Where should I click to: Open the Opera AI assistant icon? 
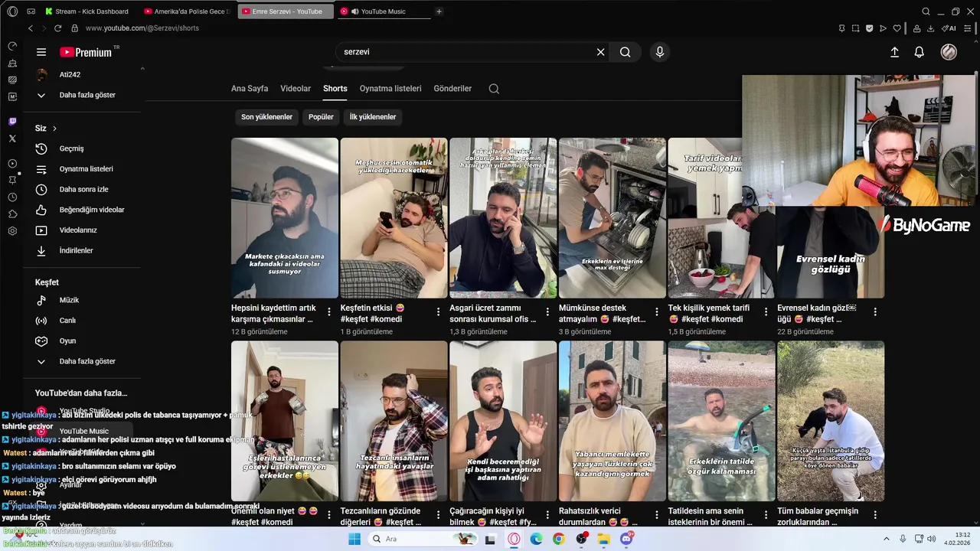point(949,28)
